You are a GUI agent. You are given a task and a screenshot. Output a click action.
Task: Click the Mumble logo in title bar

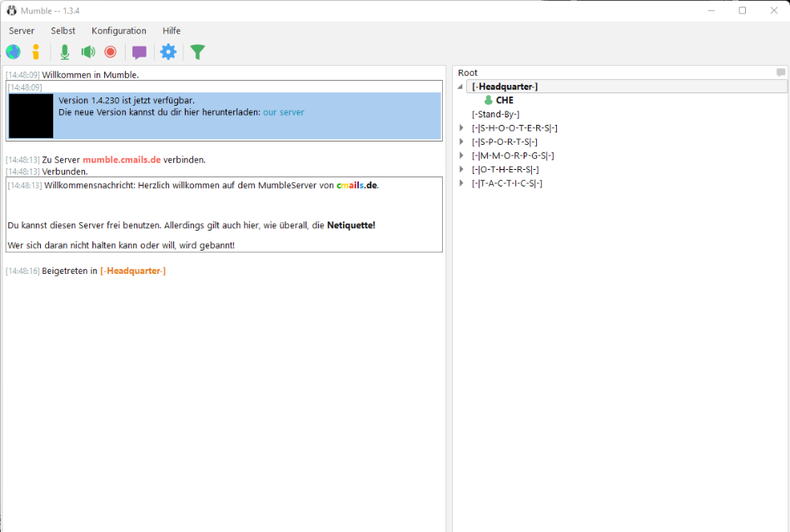(11, 11)
